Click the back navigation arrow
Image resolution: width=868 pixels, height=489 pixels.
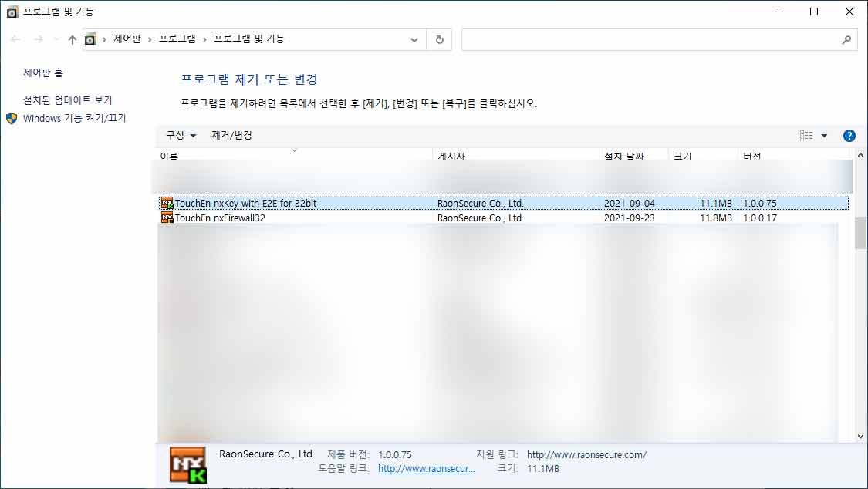tap(15, 39)
